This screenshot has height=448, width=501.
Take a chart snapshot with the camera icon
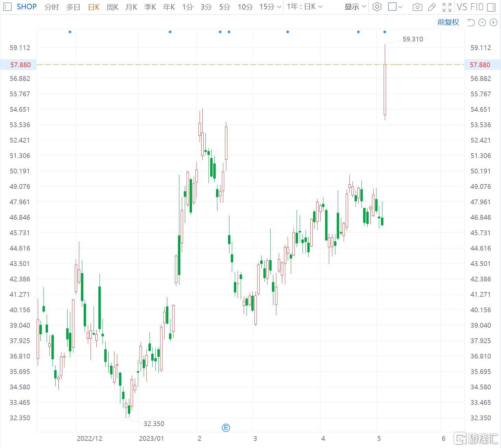[x=417, y=7]
